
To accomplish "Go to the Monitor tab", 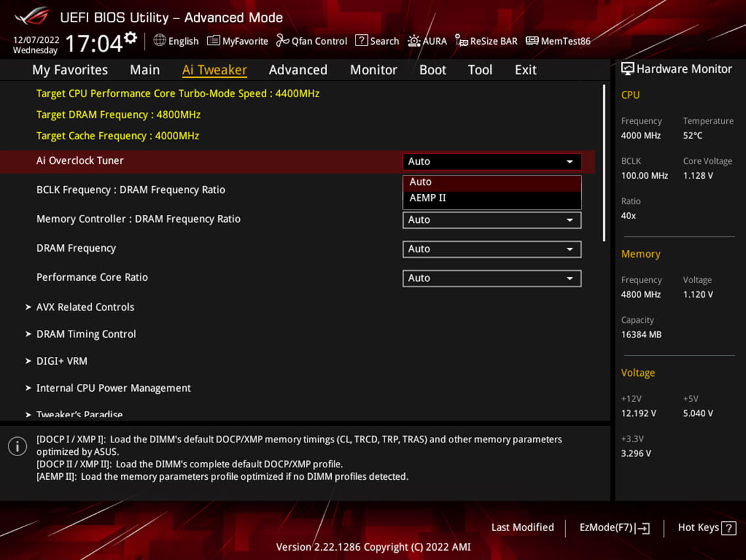I will click(x=373, y=70).
